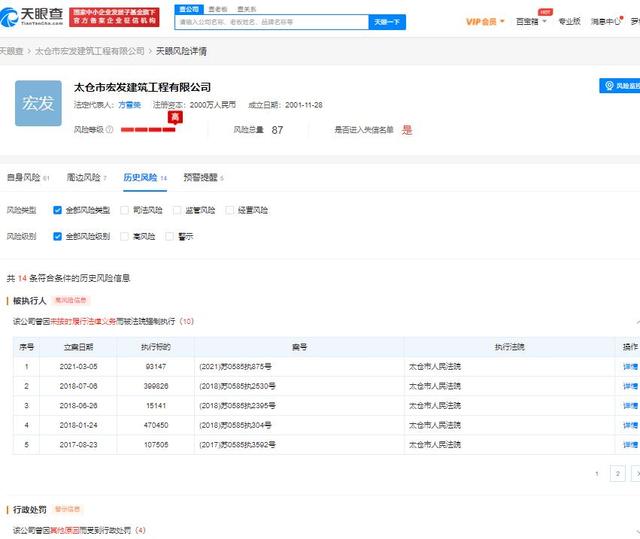Switch to the 周边风险 tab
The width and height of the screenshot is (640, 539).
87,177
